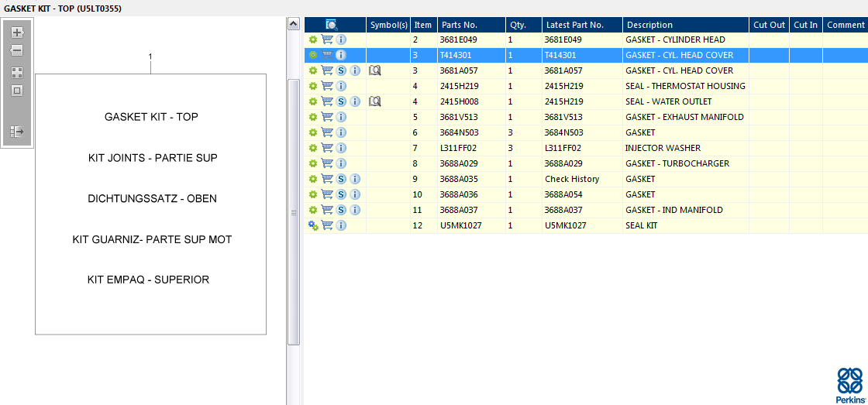Click Check History for part 3688A035
This screenshot has height=405, width=868.
coord(572,179)
